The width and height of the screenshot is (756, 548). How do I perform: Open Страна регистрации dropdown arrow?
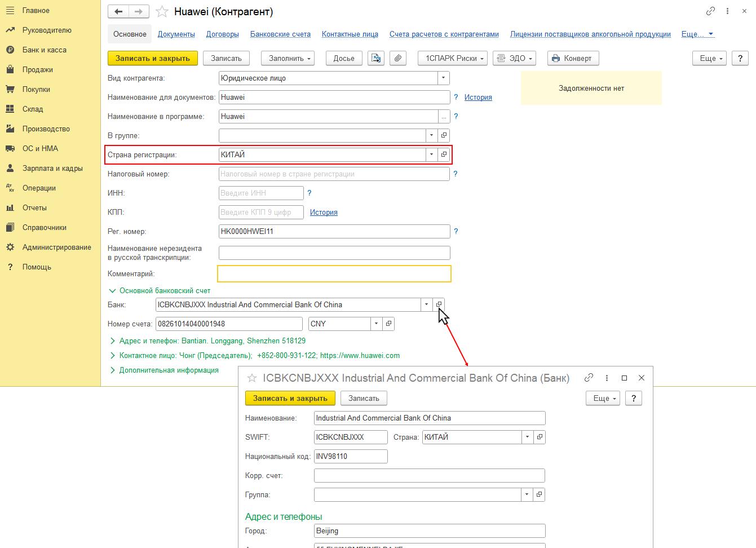432,154
